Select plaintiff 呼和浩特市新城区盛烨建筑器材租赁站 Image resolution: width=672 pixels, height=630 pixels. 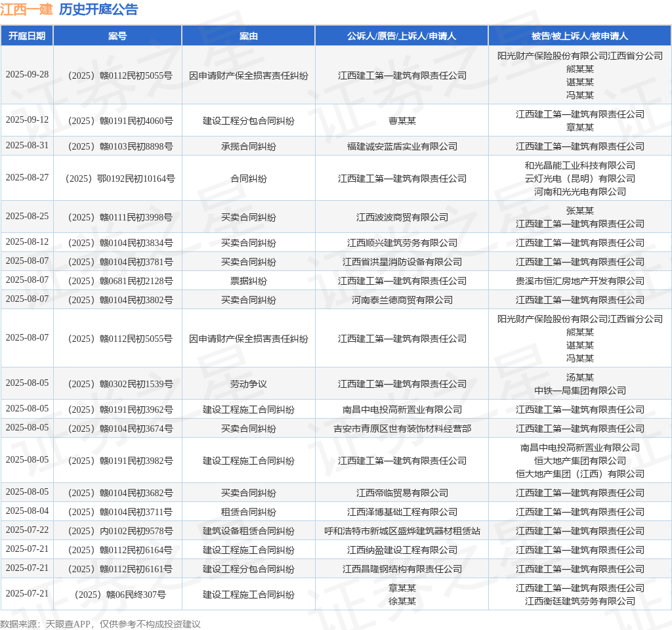[402, 531]
